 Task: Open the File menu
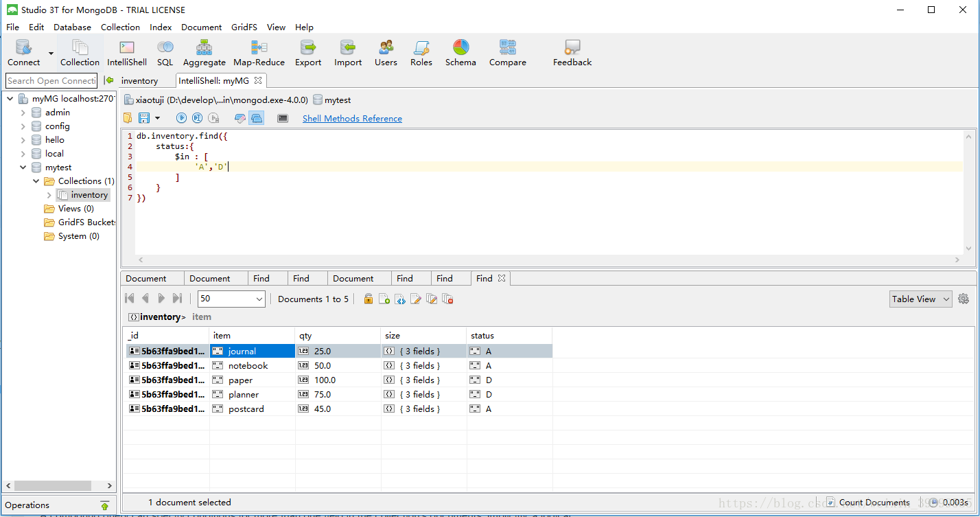(x=12, y=27)
